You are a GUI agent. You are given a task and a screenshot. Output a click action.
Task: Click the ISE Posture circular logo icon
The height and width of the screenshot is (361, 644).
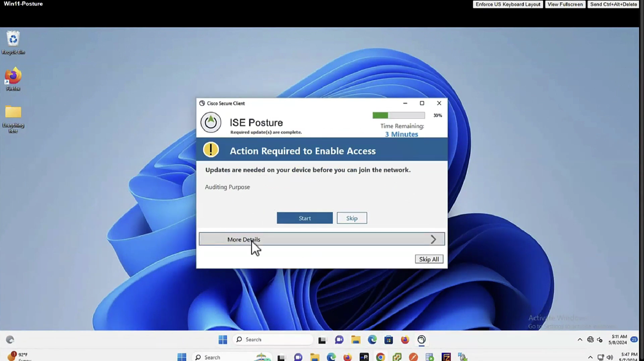pyautogui.click(x=211, y=122)
